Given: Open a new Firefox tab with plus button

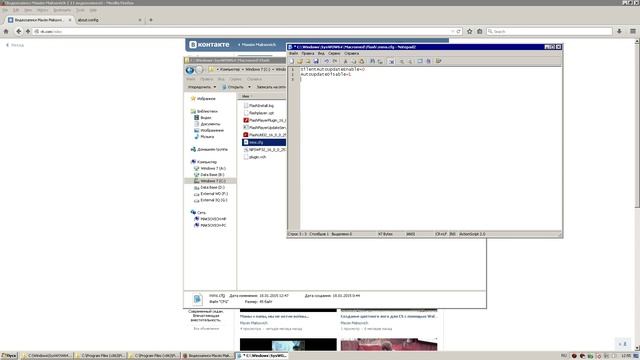Looking at the screenshot, I should tap(151, 20).
